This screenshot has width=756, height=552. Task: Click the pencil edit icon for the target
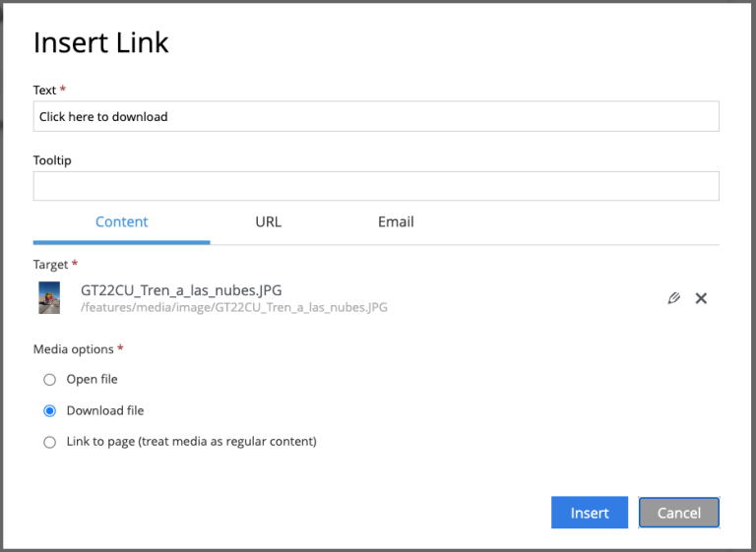pyautogui.click(x=673, y=298)
